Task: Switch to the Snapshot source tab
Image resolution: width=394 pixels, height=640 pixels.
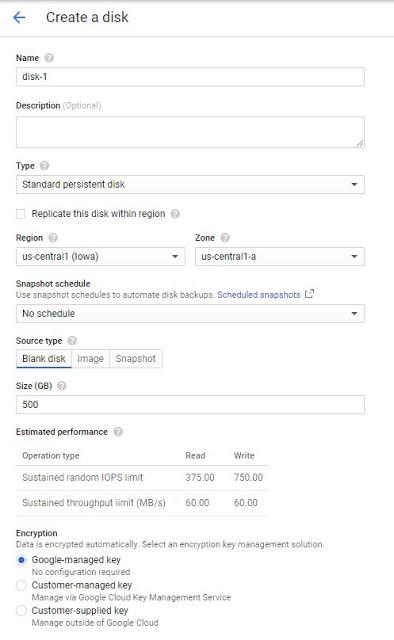Action: tap(136, 359)
